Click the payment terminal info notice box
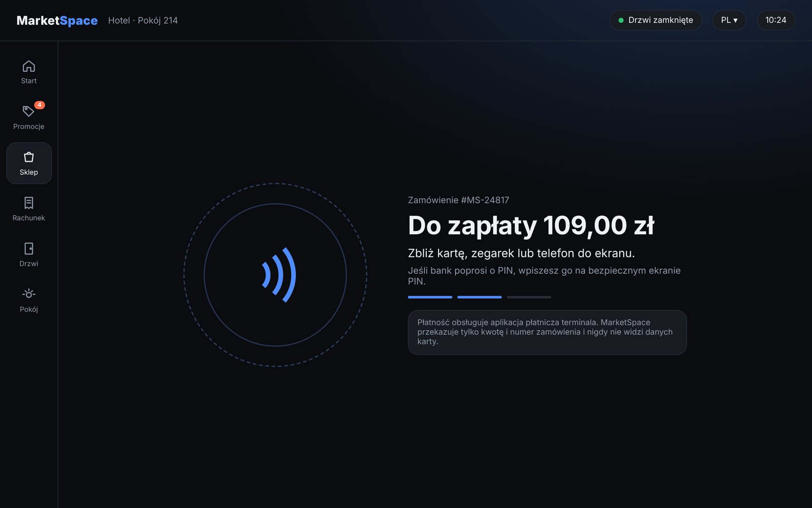Screen dimensions: 812x508 tap(547, 332)
